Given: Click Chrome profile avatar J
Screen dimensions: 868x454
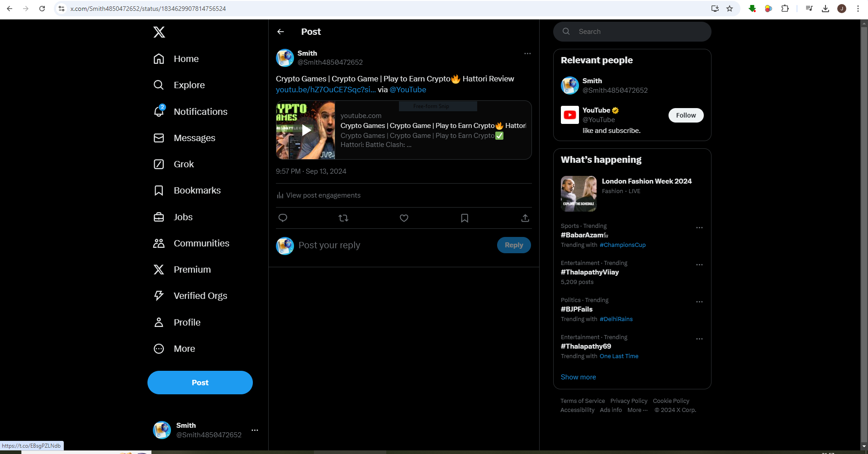Looking at the screenshot, I should click(x=842, y=9).
